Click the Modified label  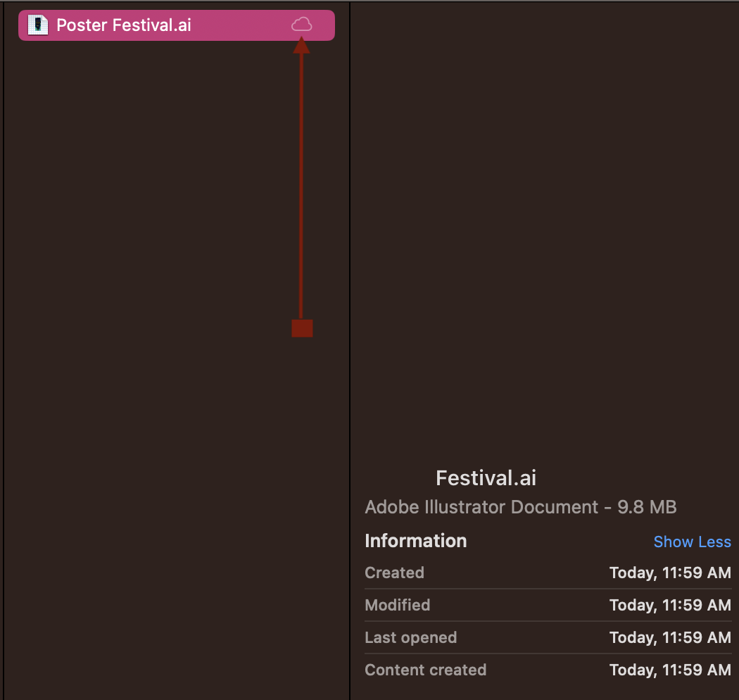[397, 605]
